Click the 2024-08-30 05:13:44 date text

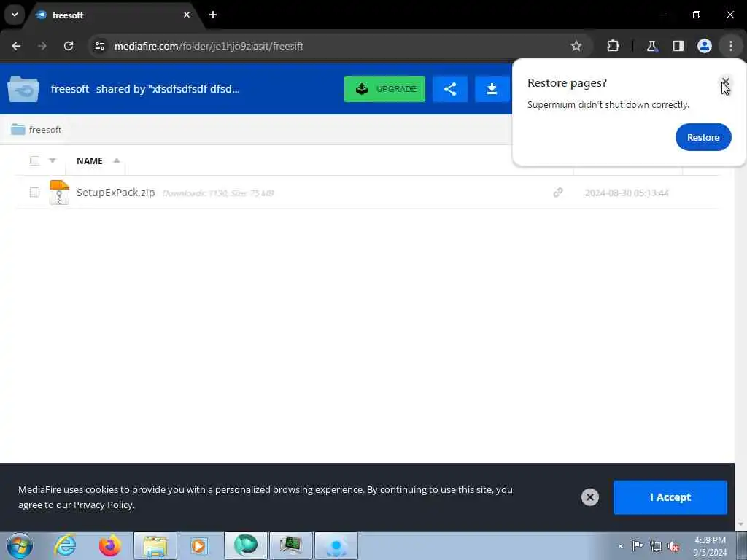pyautogui.click(x=627, y=192)
